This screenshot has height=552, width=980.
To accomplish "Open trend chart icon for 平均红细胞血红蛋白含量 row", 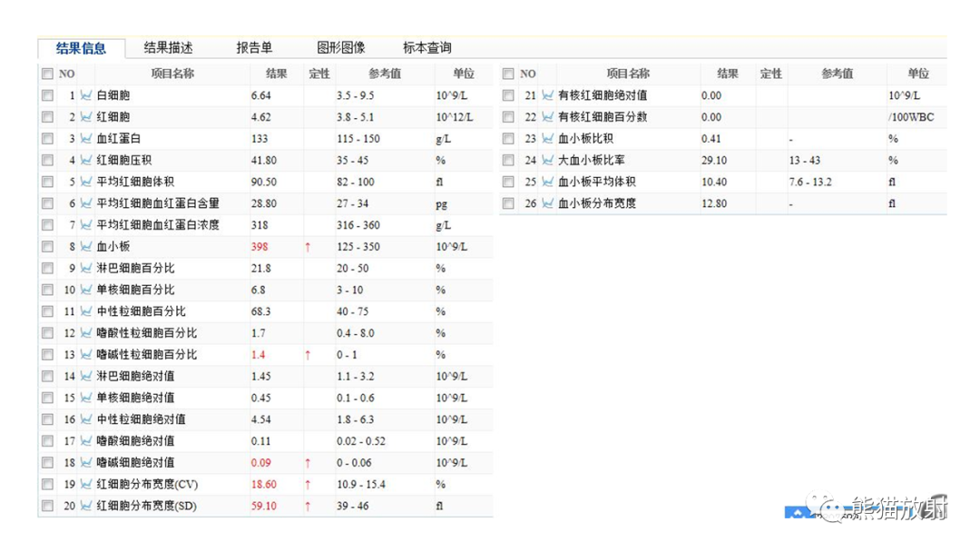I will tap(86, 203).
